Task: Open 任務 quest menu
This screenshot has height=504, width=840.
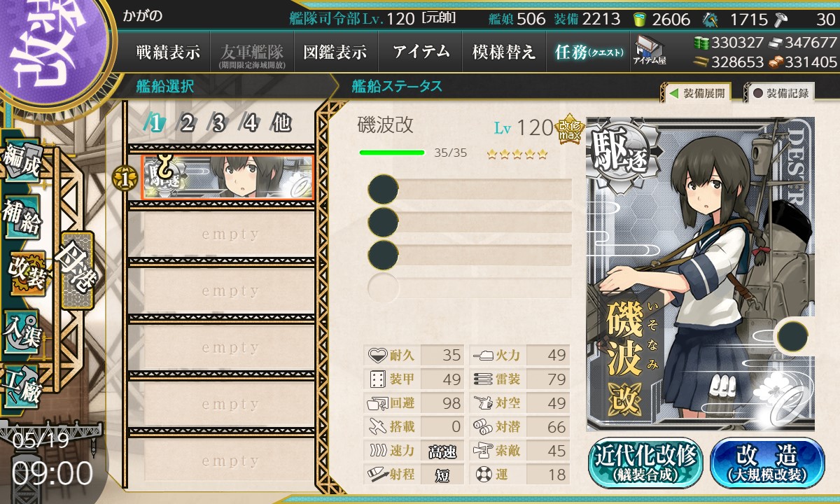Action: click(588, 52)
